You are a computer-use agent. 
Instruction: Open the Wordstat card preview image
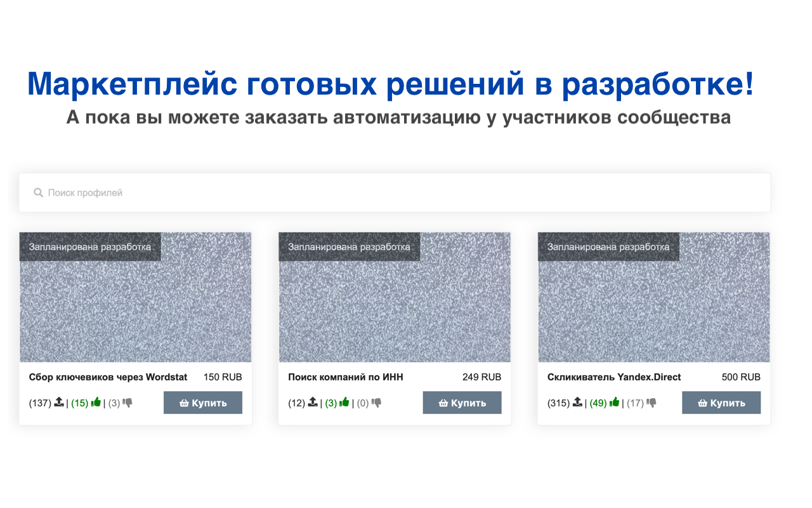coord(136,297)
